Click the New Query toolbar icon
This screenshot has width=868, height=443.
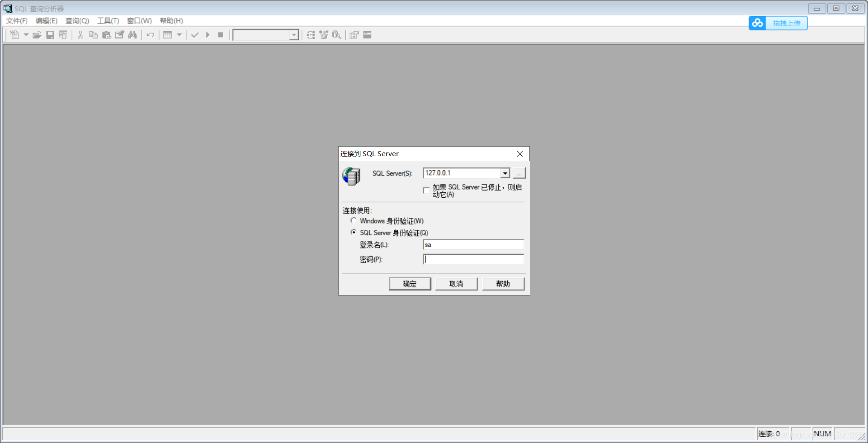click(x=14, y=35)
